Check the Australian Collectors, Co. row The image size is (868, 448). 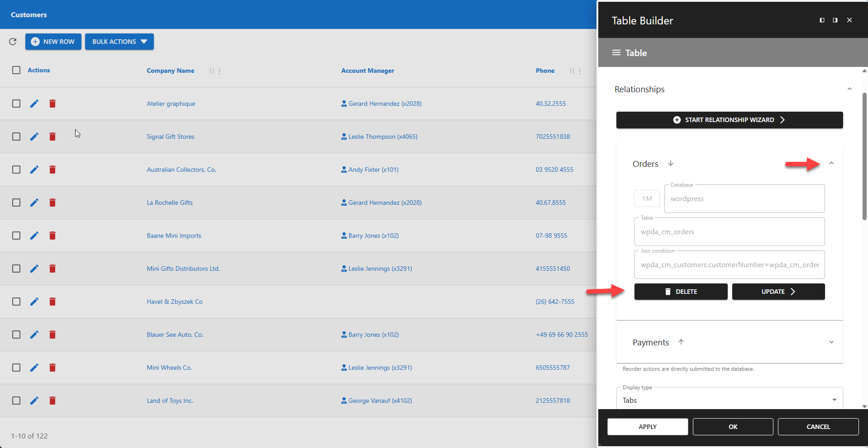coord(16,170)
